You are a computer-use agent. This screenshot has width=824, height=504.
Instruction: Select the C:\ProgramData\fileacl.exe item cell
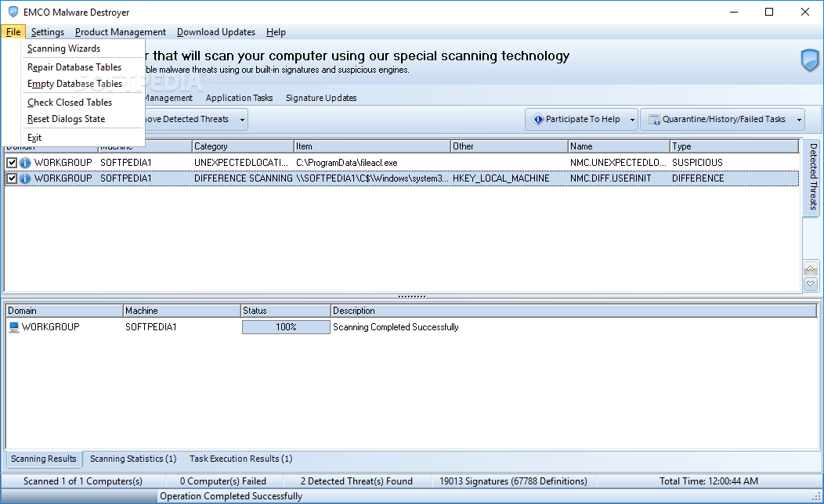(347, 163)
